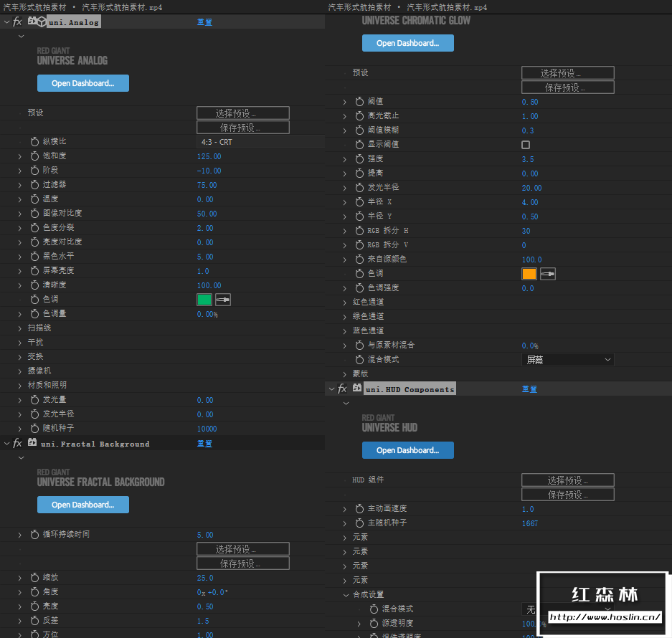The height and width of the screenshot is (638, 672).
Task: Open Dashboard for Universe Fractal Background
Action: 83,505
